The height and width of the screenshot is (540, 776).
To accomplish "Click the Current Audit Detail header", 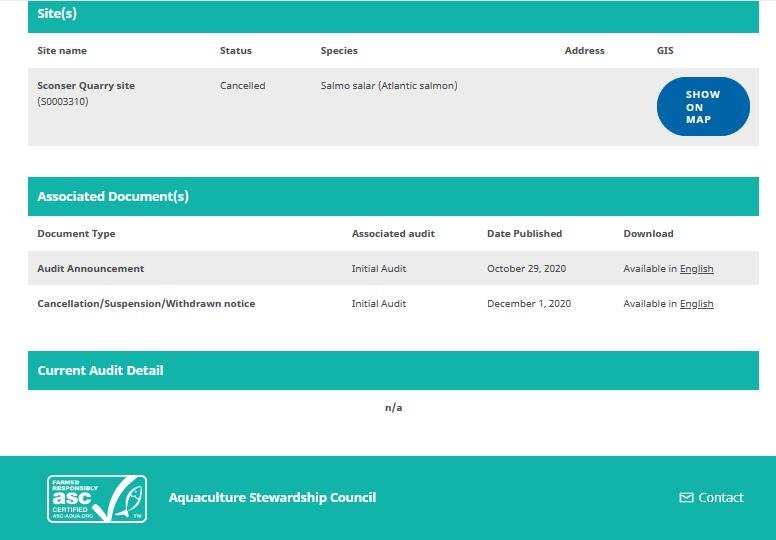I will (100, 371).
